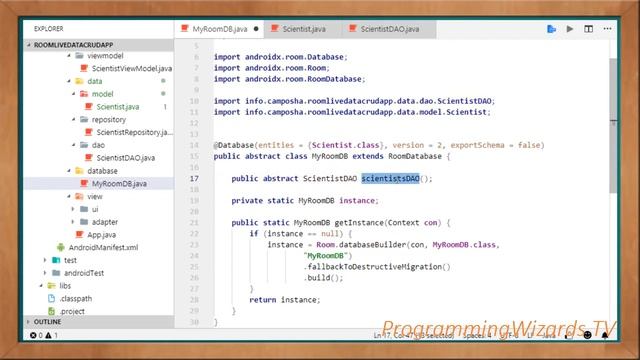Collapse the ROOMLIVEDATACRUDAPP section header
640x360 pixels.
pos(98,45)
